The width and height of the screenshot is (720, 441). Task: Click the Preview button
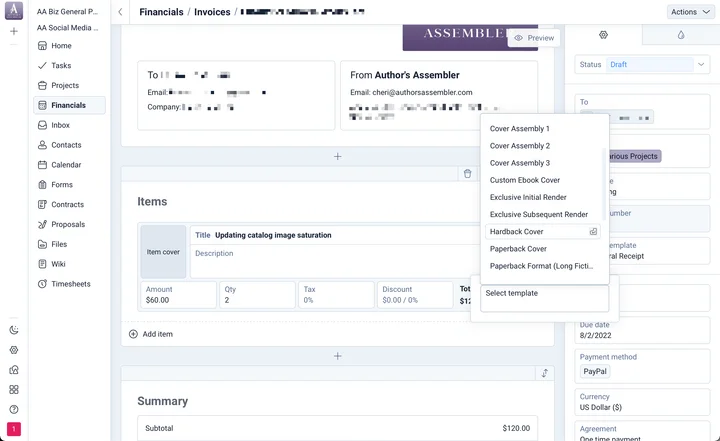click(x=534, y=38)
